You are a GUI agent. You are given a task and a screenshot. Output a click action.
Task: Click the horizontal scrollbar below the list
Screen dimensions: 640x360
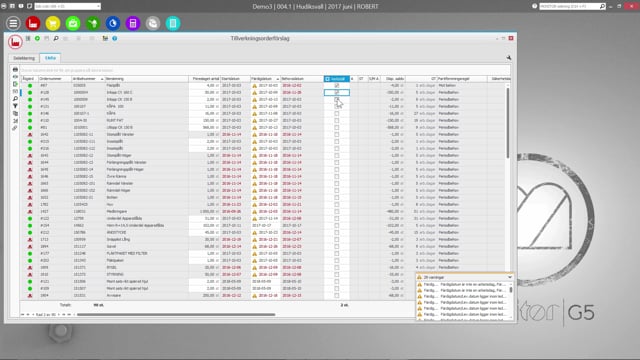click(176, 315)
